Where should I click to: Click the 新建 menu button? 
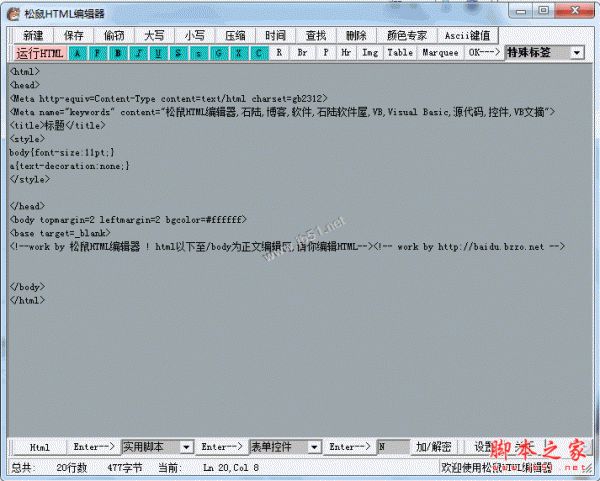[33, 35]
